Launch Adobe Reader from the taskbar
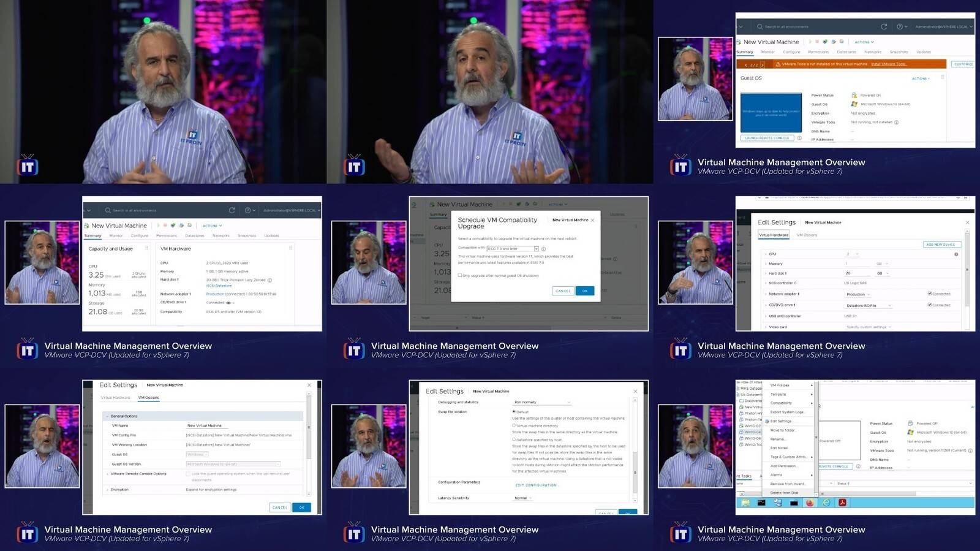Image resolution: width=980 pixels, height=551 pixels. [x=843, y=503]
